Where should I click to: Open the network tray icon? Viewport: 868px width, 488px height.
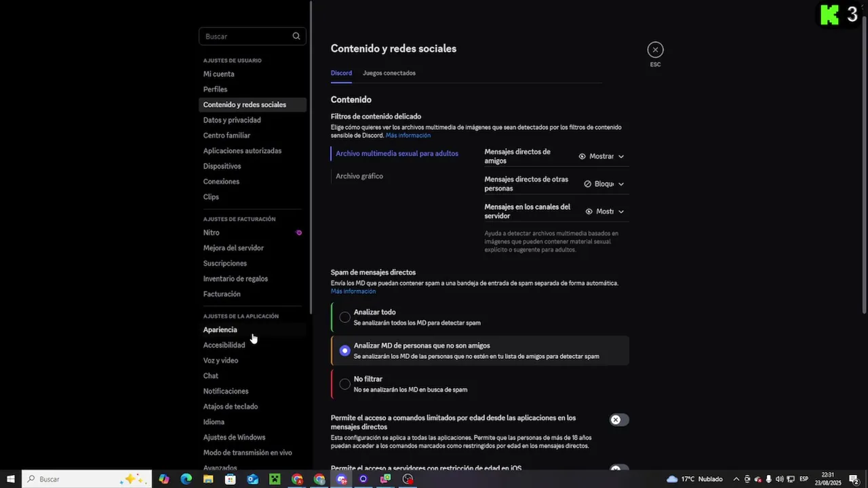click(x=791, y=479)
